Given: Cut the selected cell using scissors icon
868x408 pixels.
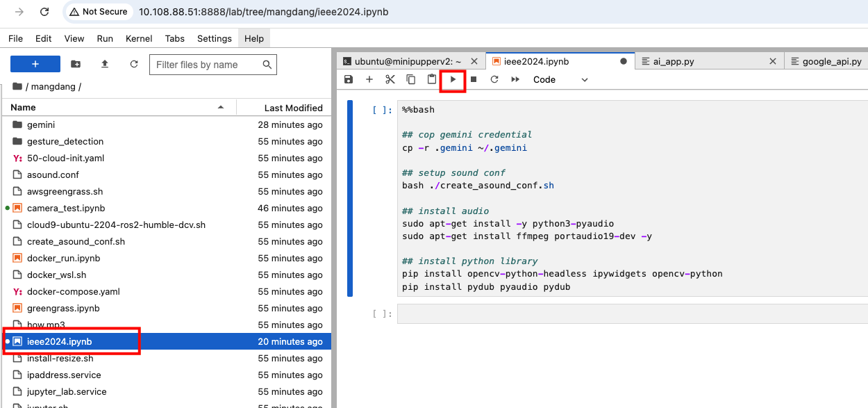Looking at the screenshot, I should click(390, 80).
